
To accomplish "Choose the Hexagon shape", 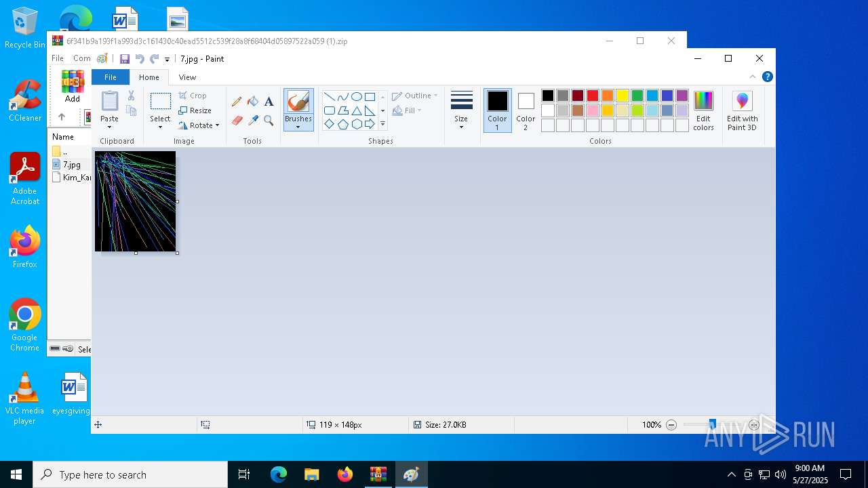I will click(x=356, y=124).
